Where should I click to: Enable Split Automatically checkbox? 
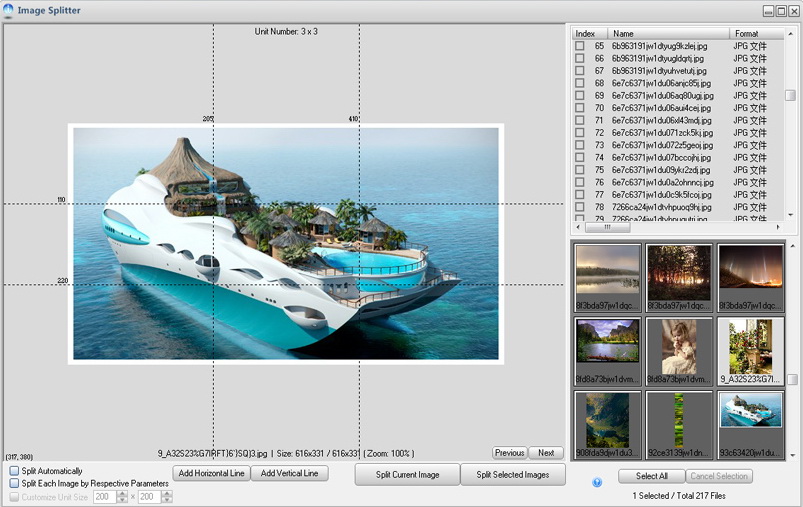(x=14, y=471)
